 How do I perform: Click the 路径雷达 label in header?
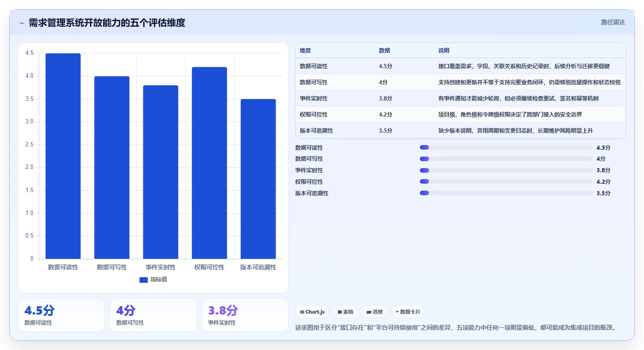pos(613,22)
